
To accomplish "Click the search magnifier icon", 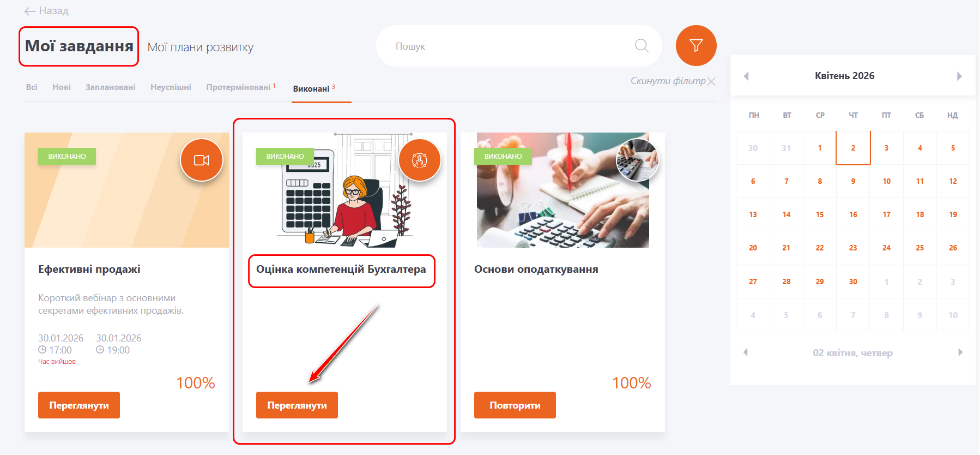I will coord(642,46).
